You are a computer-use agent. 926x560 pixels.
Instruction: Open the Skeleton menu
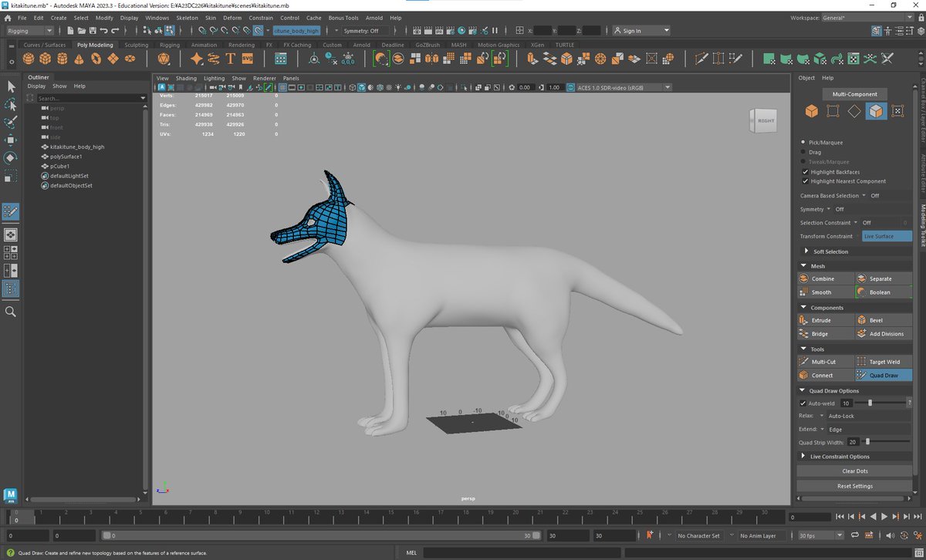[x=187, y=17]
